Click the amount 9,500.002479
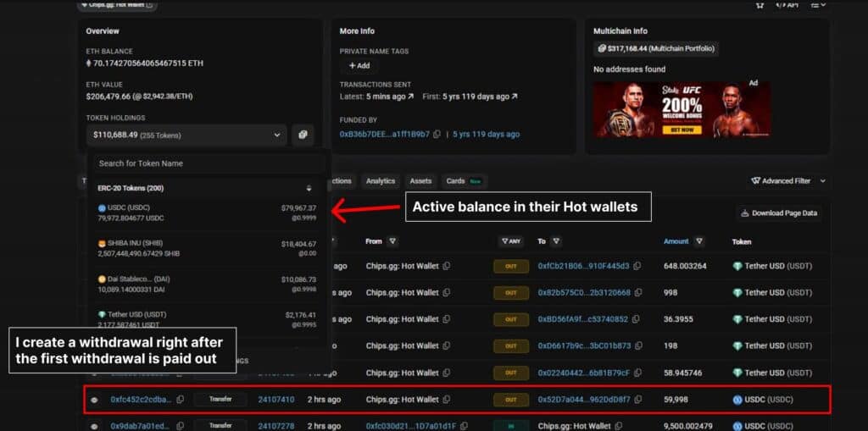Screen dimensions: 868x431 687,426
